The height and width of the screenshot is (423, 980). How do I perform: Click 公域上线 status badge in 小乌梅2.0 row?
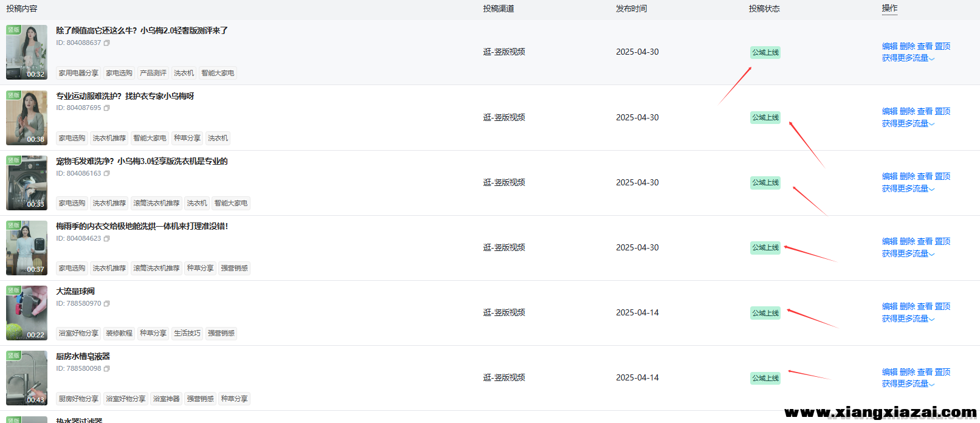[765, 52]
